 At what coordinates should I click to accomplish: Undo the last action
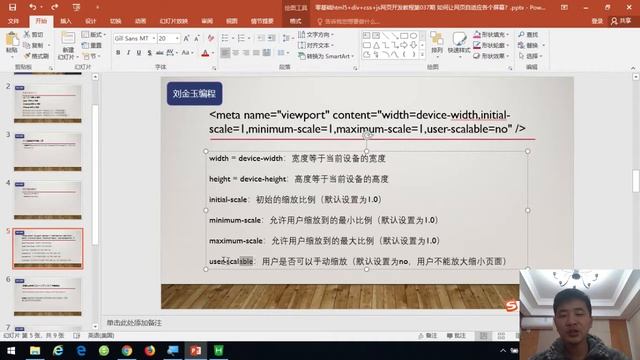[x=32, y=7]
